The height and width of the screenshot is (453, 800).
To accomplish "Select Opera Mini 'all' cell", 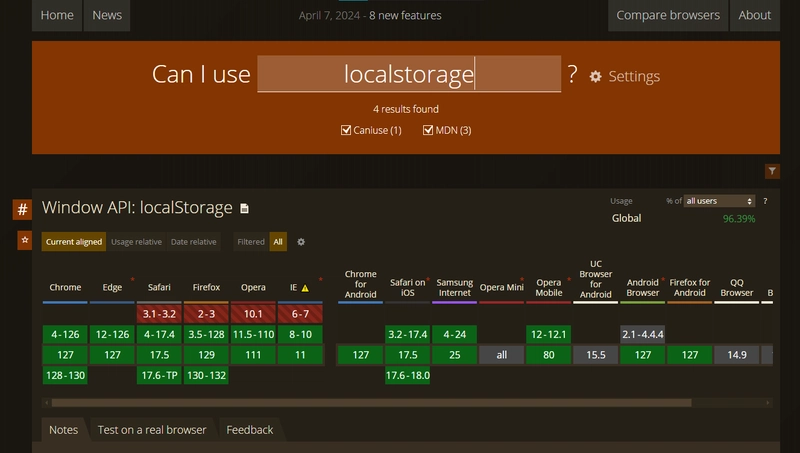I will click(x=502, y=355).
